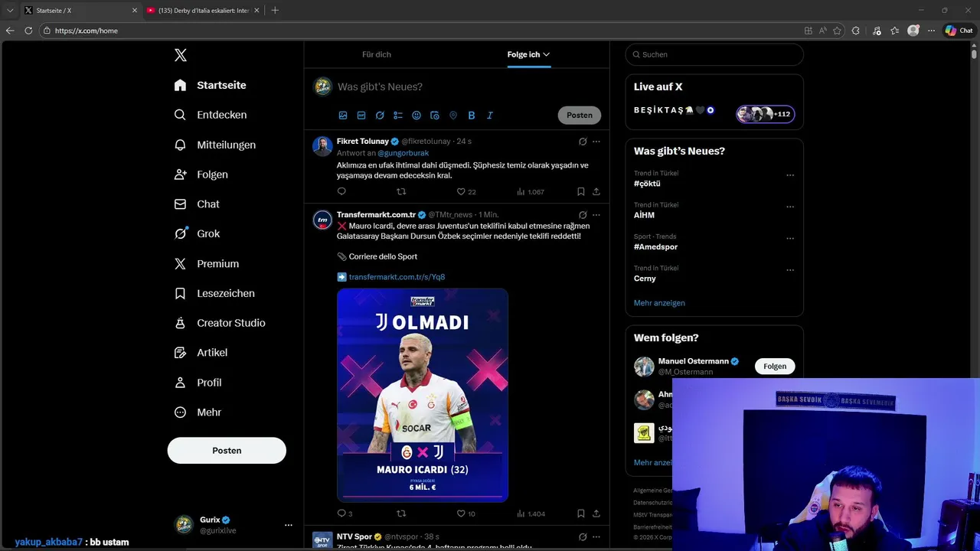Open NTV Spor post options menu
The image size is (980, 551).
(596, 537)
